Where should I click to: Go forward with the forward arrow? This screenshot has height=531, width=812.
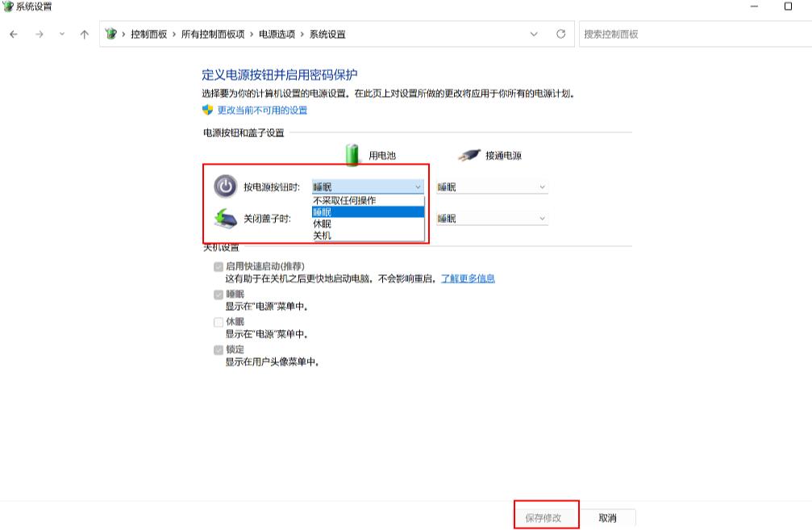click(40, 34)
